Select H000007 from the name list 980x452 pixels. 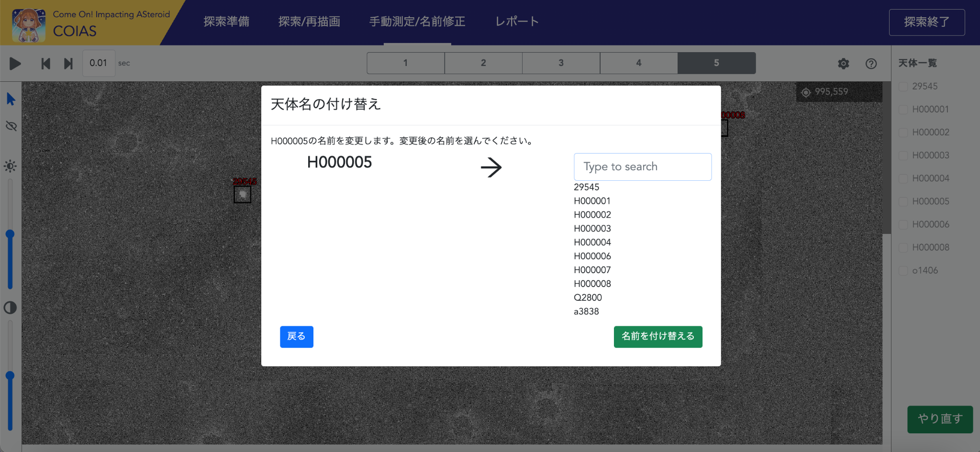pyautogui.click(x=592, y=270)
